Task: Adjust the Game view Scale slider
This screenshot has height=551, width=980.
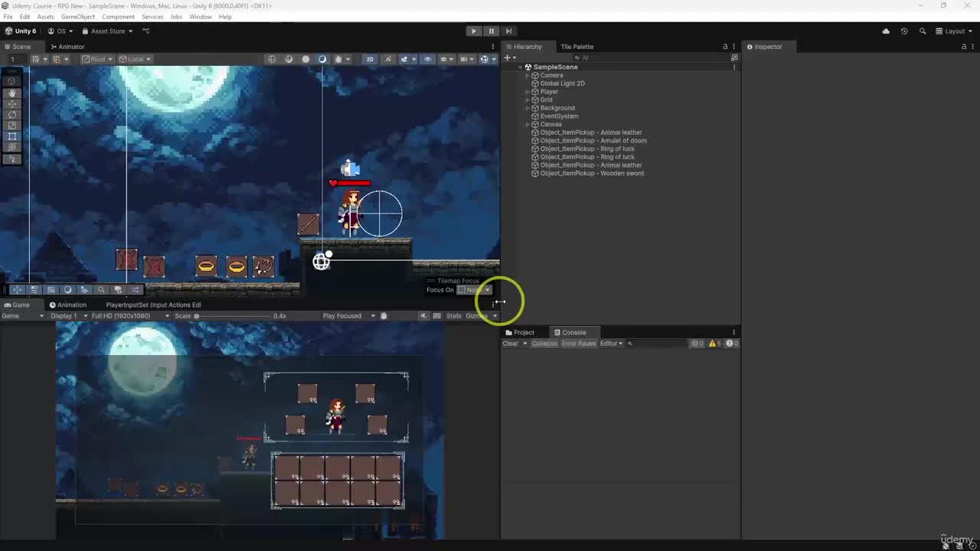Action: click(234, 316)
